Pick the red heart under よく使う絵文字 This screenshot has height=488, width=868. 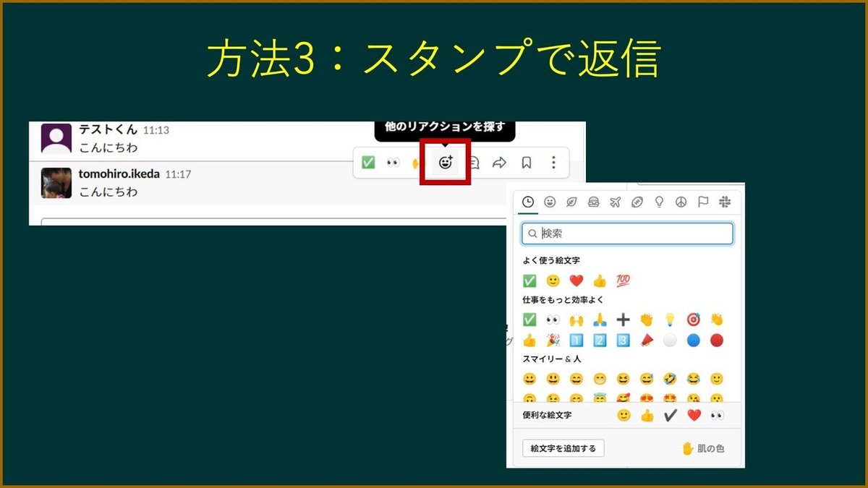pyautogui.click(x=576, y=281)
